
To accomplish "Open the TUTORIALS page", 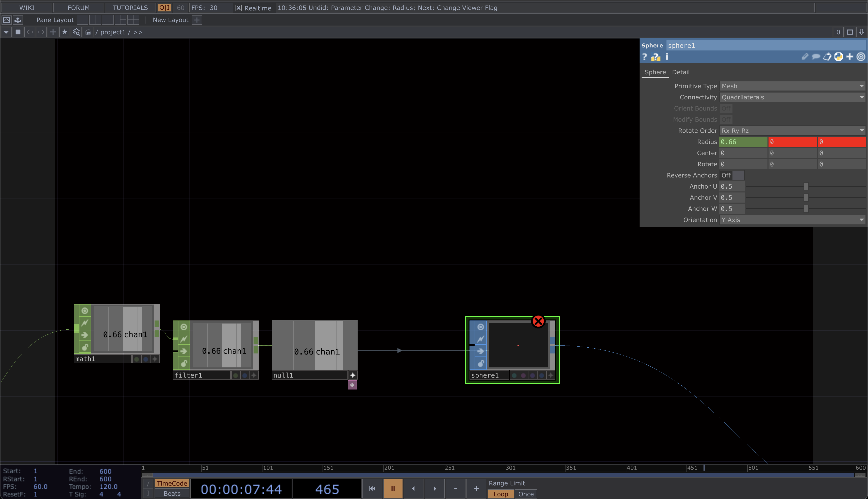I will [x=130, y=8].
